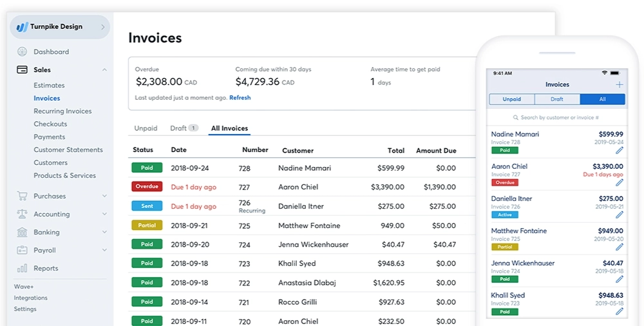Select the All segment in mobile app
The width and height of the screenshot is (644, 326).
[602, 99]
